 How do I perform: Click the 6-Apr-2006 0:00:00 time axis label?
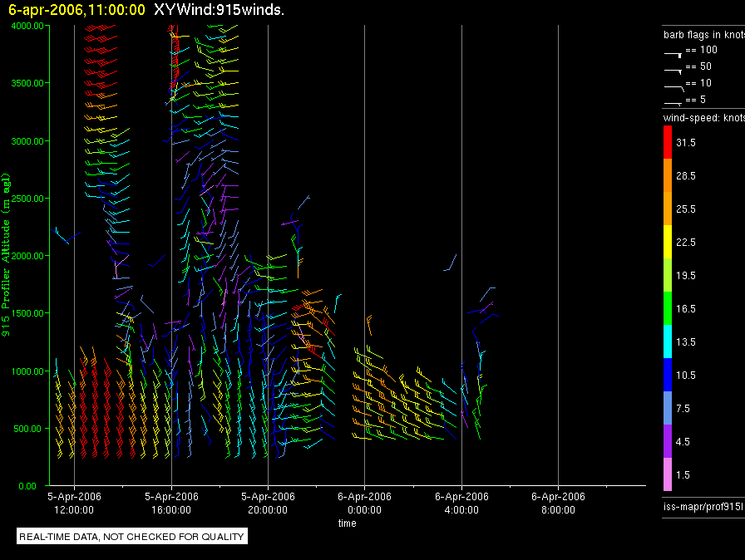tap(364, 503)
